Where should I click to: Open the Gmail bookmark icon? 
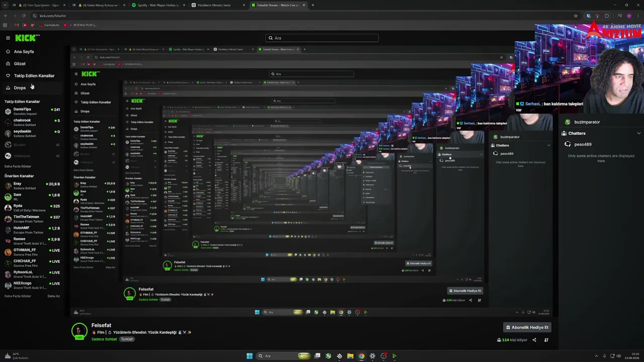click(x=17, y=25)
